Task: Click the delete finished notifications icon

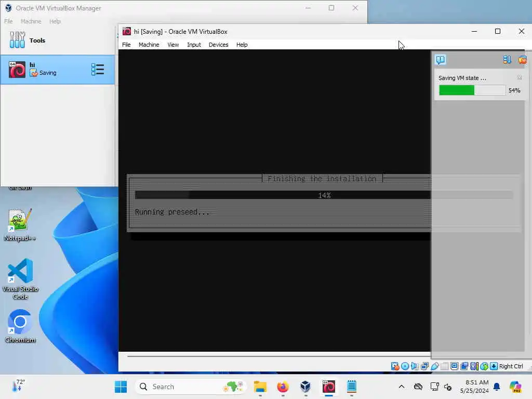Action: [x=522, y=60]
